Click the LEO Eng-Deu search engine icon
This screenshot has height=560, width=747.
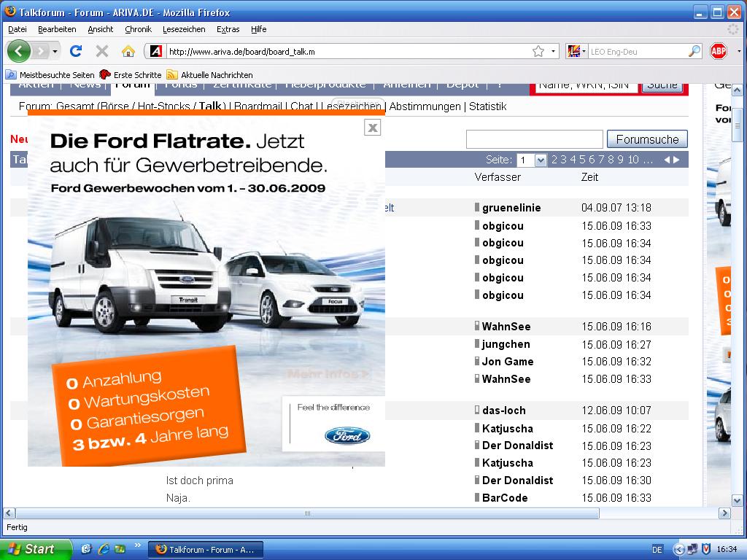tap(573, 51)
